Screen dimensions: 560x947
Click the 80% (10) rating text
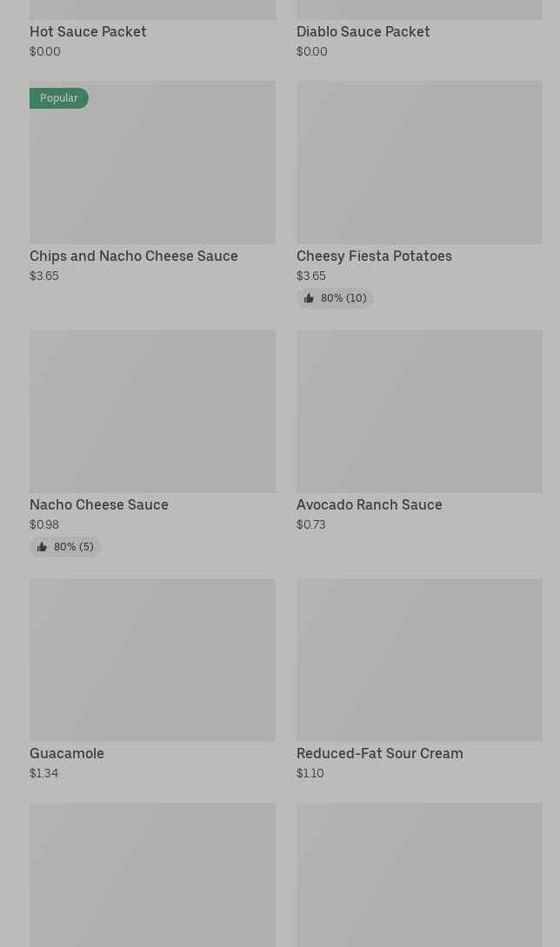[343, 298]
